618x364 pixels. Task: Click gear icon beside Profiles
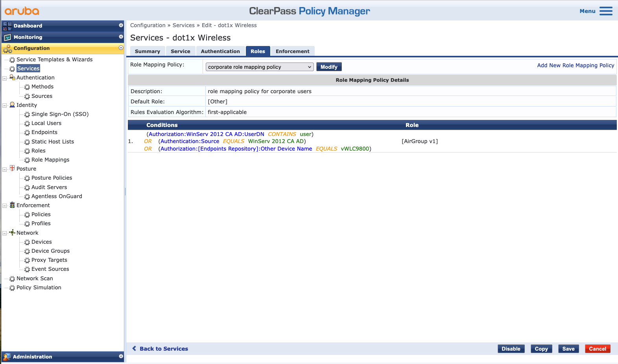tap(27, 224)
